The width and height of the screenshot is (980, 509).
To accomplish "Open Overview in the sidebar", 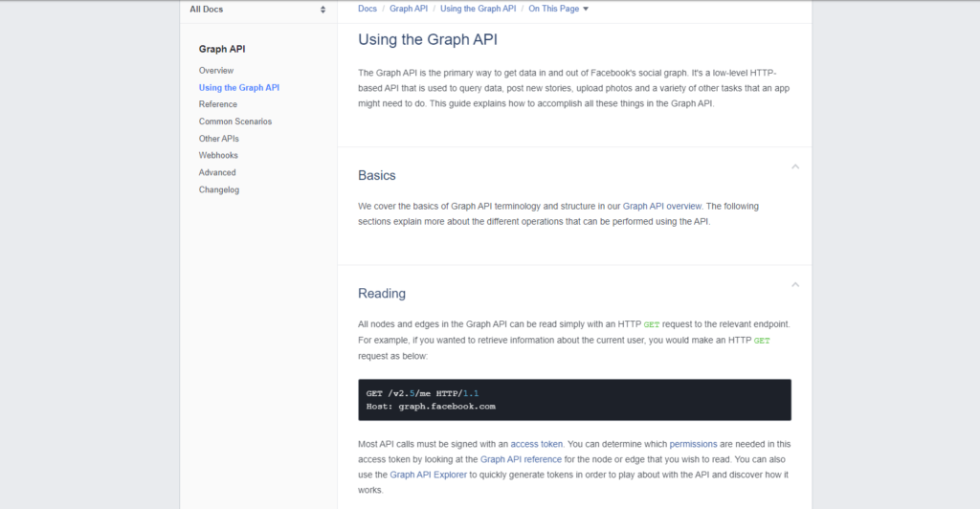I will click(x=216, y=71).
